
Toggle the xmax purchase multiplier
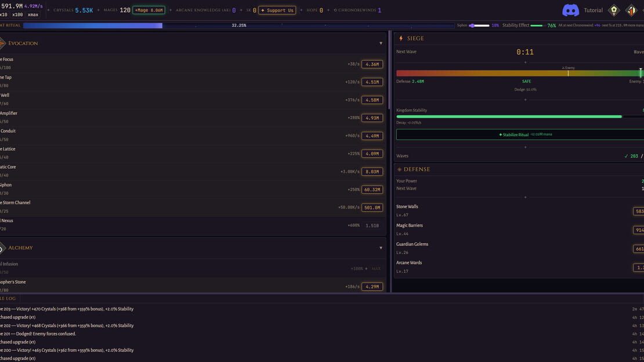point(33,15)
